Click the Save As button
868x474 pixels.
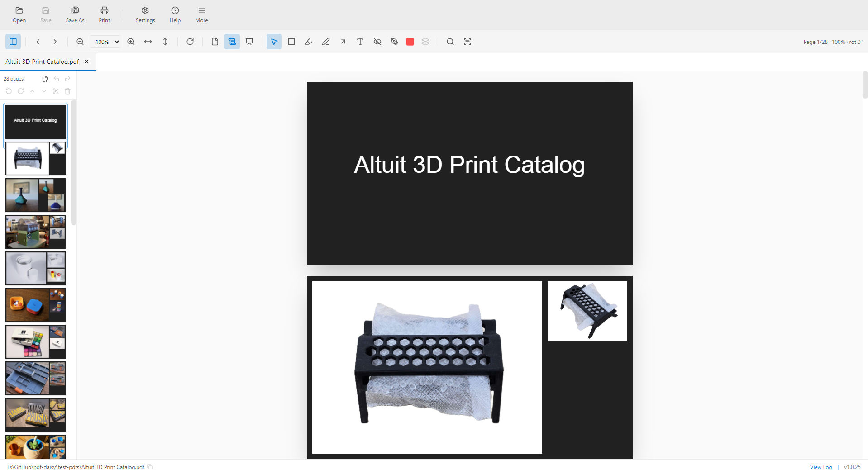click(x=75, y=14)
